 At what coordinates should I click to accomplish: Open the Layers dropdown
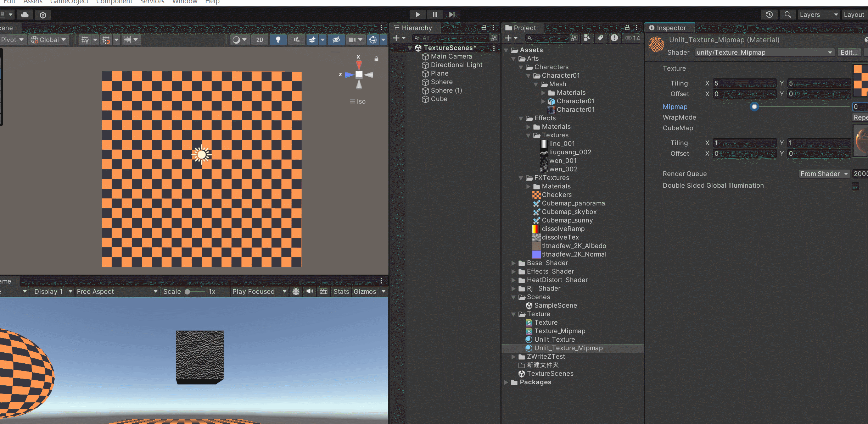(818, 15)
